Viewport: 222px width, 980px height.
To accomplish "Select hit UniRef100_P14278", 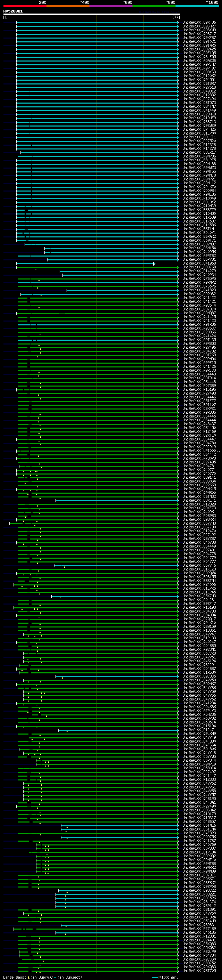I will (x=199, y=149).
